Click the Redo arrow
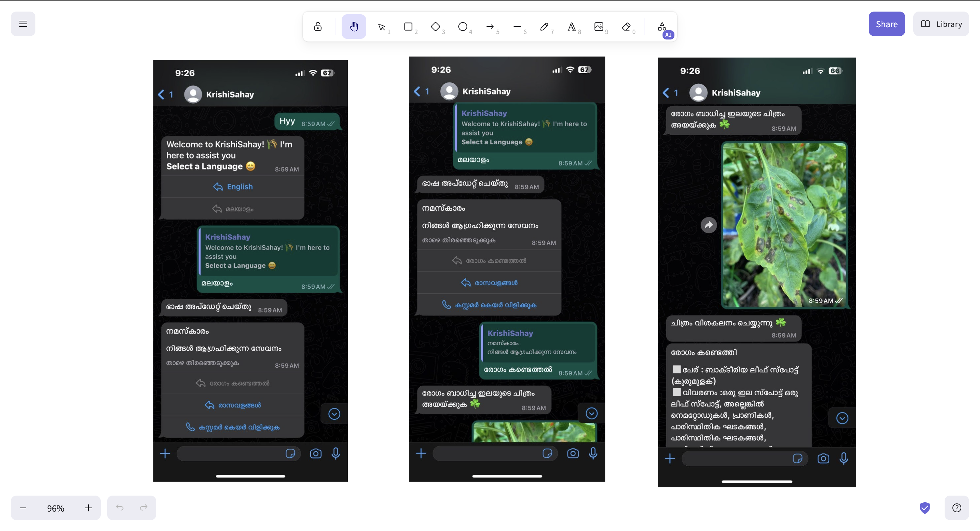Screen dimensions: 980x531 [144, 508]
